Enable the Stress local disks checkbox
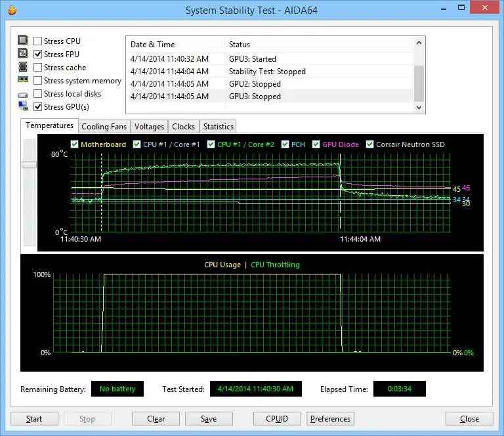This screenshot has height=436, width=504. (37, 93)
